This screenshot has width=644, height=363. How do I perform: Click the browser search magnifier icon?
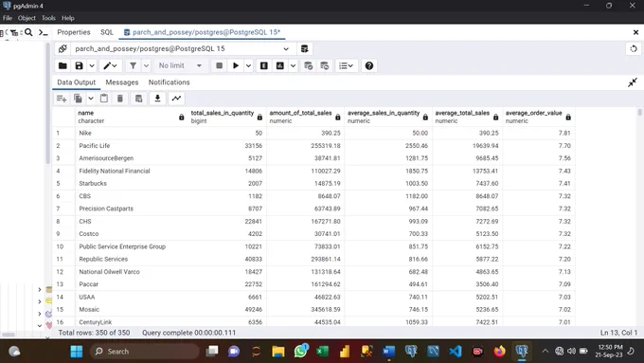(x=28, y=32)
